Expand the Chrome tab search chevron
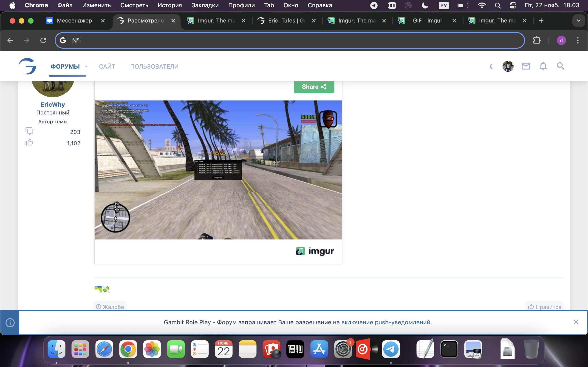 coord(579,21)
